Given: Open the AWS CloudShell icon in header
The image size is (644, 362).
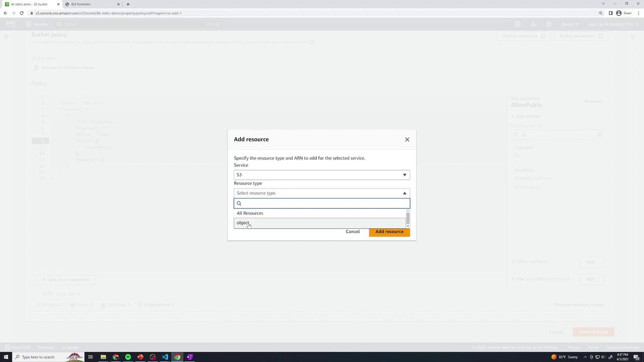Looking at the screenshot, I should click(x=518, y=24).
